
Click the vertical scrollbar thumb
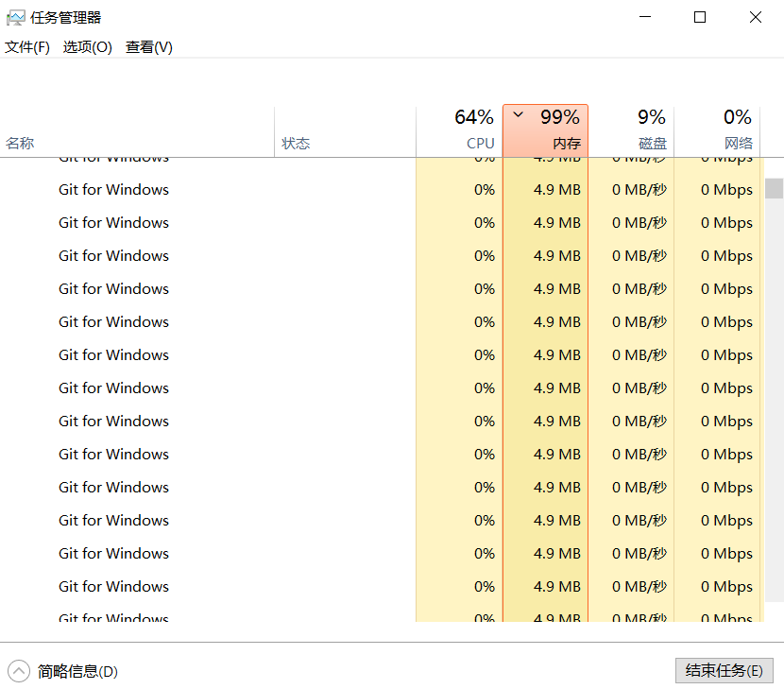(774, 188)
